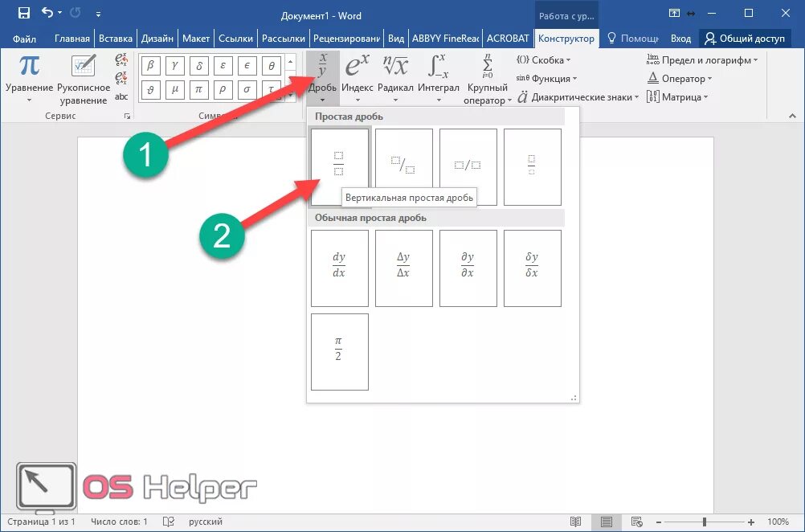Click the Вход sign-in link
Image resolution: width=805 pixels, height=532 pixels.
click(680, 39)
